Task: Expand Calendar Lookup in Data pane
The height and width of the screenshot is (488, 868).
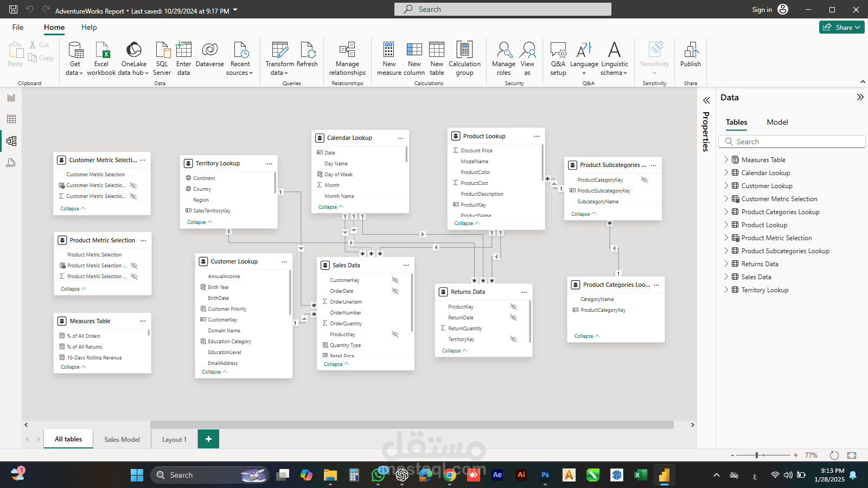Action: tap(726, 173)
